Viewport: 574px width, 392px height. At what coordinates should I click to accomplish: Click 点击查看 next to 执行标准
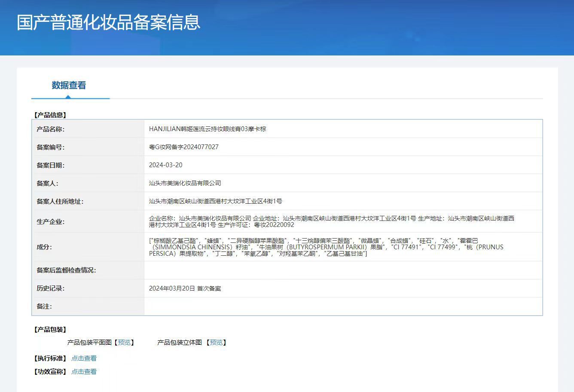(84, 358)
